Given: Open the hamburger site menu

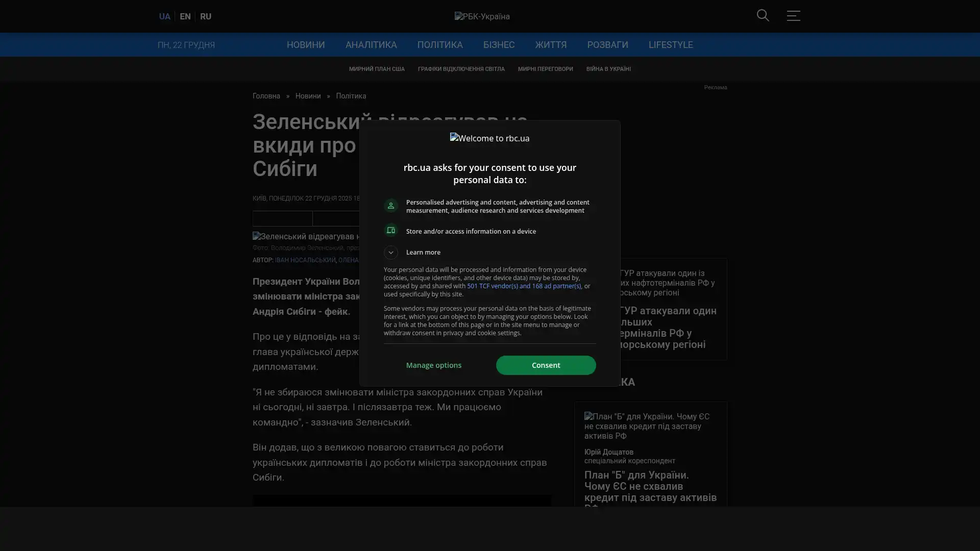Looking at the screenshot, I should click(793, 16).
